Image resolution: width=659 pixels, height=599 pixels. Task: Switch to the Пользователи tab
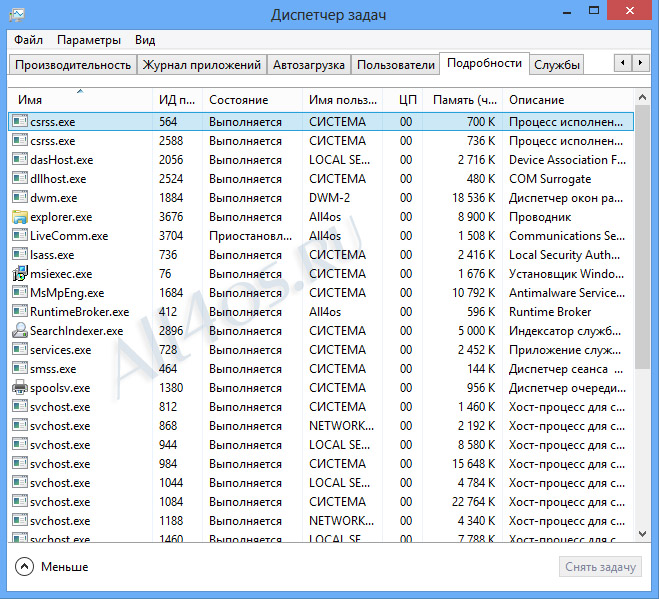pyautogui.click(x=395, y=65)
